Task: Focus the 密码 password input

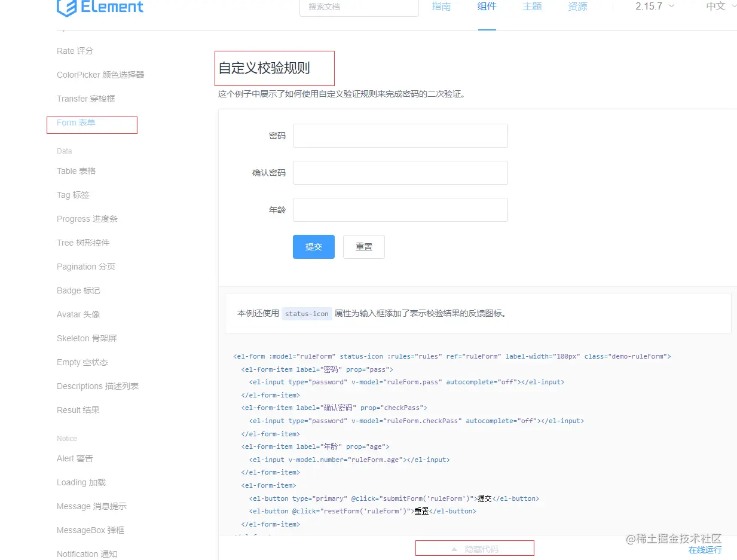Action: (400, 136)
